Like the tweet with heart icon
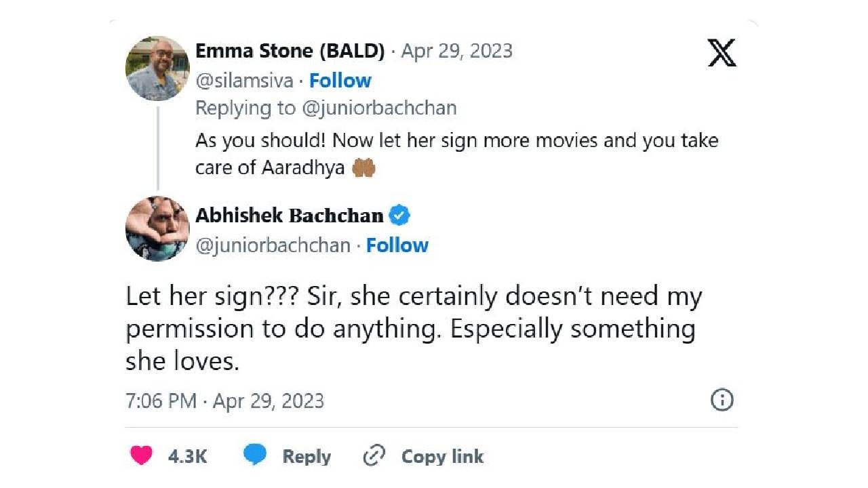868x488 pixels. coord(141,456)
